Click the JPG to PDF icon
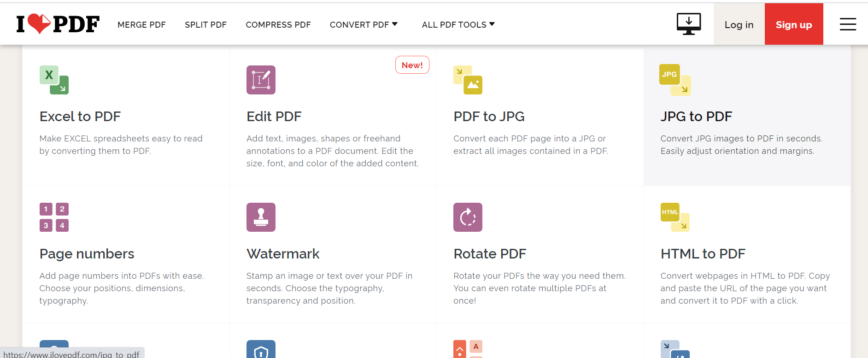Image resolution: width=868 pixels, height=358 pixels. (675, 80)
